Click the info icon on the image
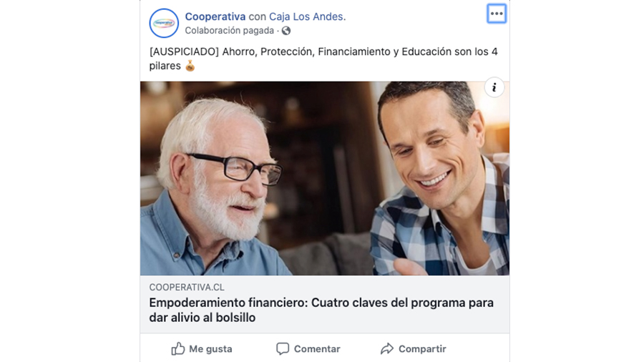The image size is (644, 362). (x=494, y=87)
